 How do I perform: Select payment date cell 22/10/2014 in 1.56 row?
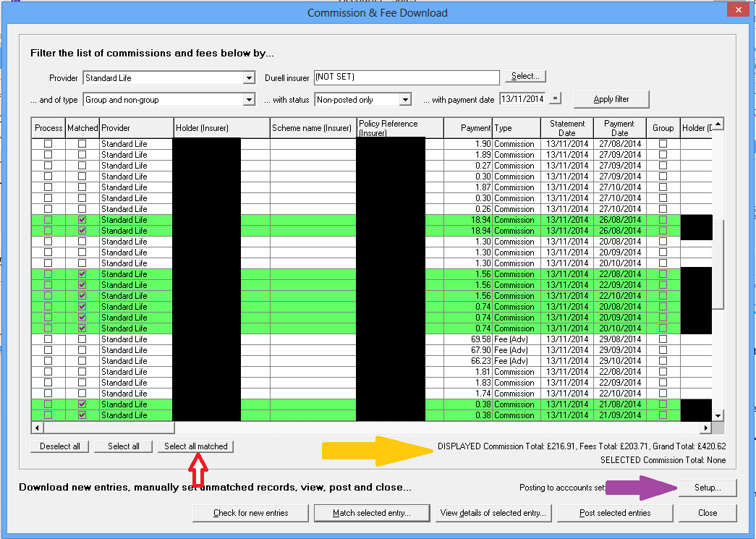click(619, 295)
